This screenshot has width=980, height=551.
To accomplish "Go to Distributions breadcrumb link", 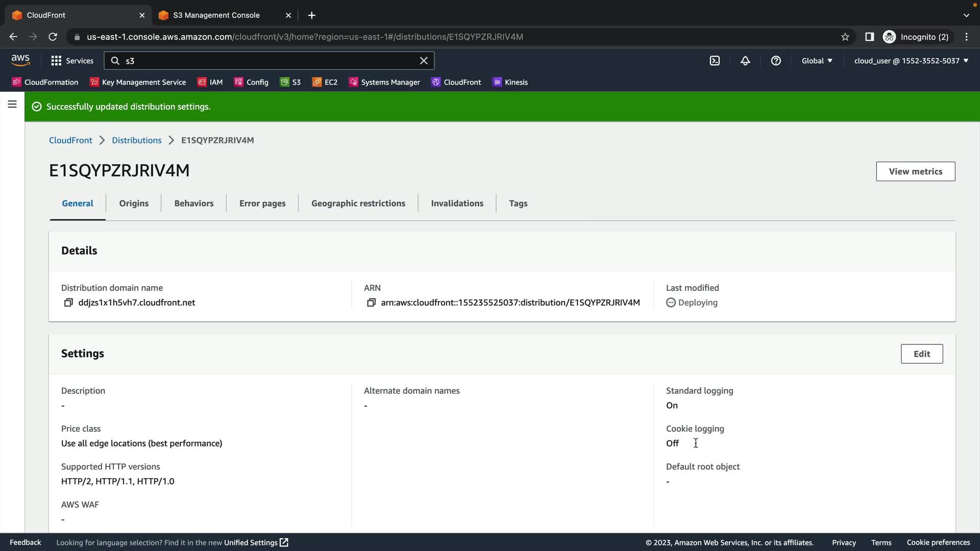I will (x=136, y=140).
